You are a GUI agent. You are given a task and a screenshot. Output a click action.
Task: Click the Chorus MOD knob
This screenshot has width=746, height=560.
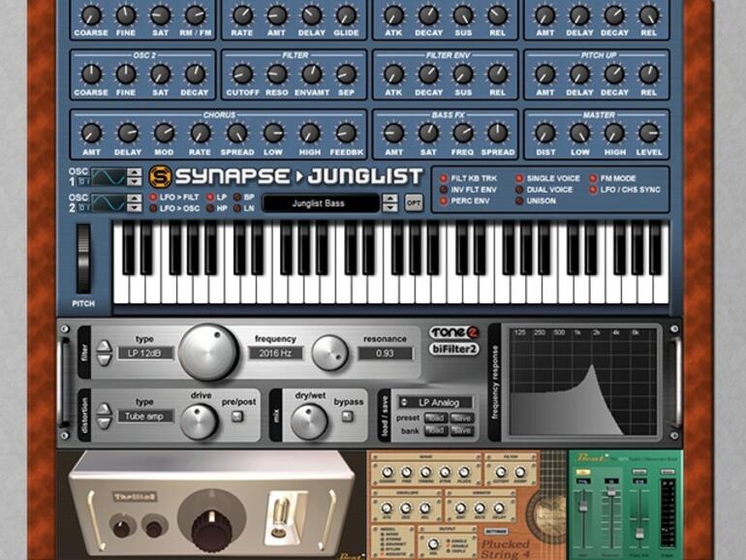(164, 134)
